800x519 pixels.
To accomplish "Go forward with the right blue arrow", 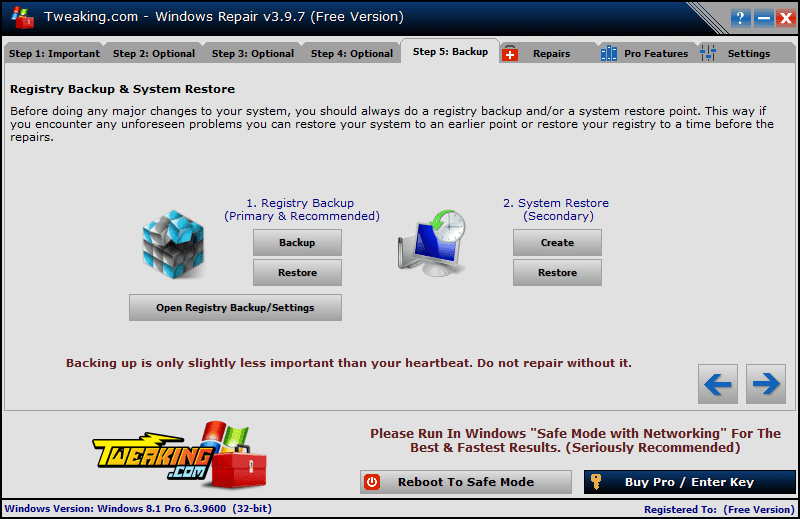I will tap(765, 384).
